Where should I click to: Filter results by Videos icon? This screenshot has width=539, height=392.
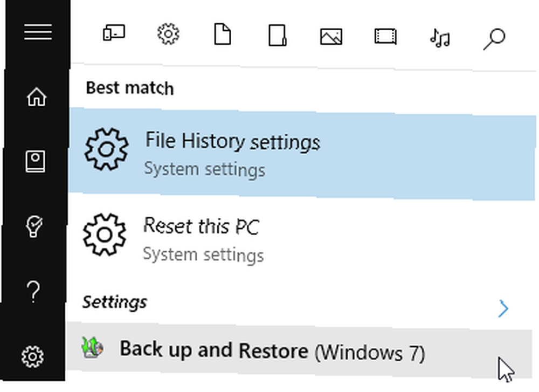coord(385,37)
